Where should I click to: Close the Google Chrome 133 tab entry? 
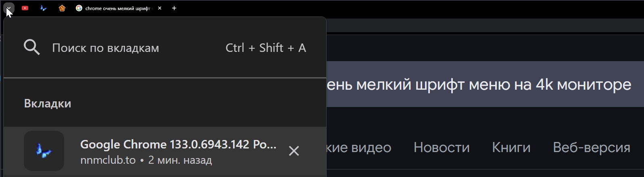click(x=294, y=151)
